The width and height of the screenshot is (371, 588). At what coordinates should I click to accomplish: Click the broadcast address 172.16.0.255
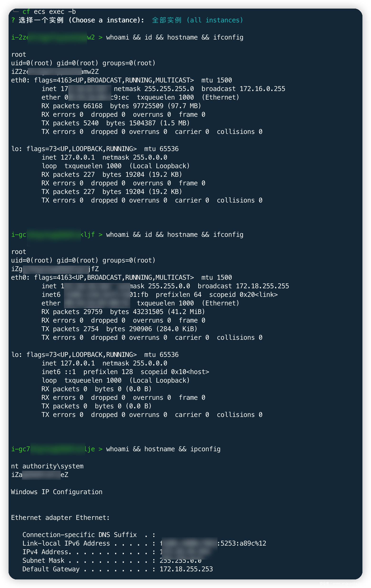(262, 89)
